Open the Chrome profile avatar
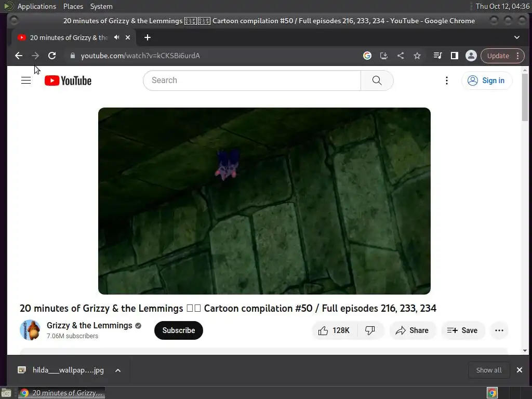 pos(471,56)
